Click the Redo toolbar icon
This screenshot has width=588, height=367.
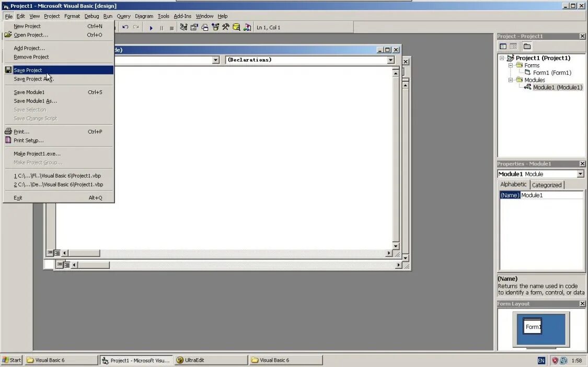[136, 27]
